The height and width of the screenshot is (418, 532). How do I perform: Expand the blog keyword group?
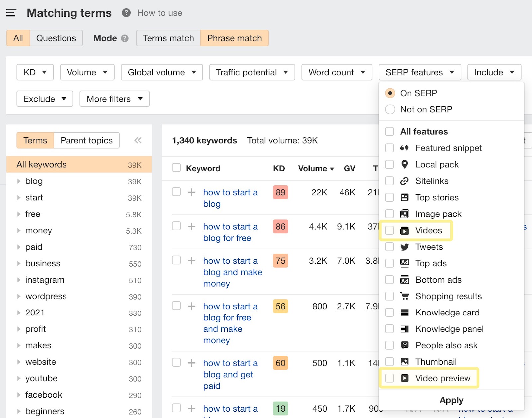[x=19, y=181]
